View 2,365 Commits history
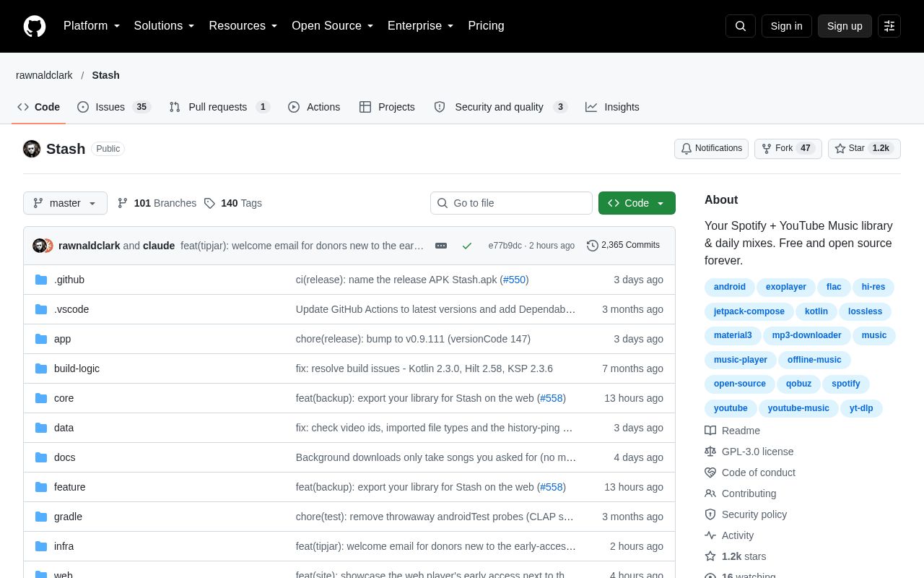The image size is (924, 578). (x=623, y=246)
